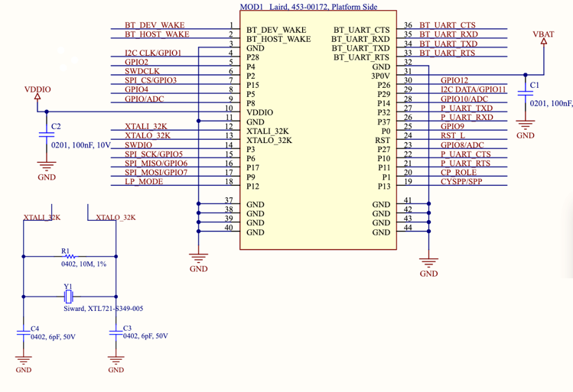The width and height of the screenshot is (573, 392).
Task: Click the P37 pin name inside module
Action: point(384,122)
